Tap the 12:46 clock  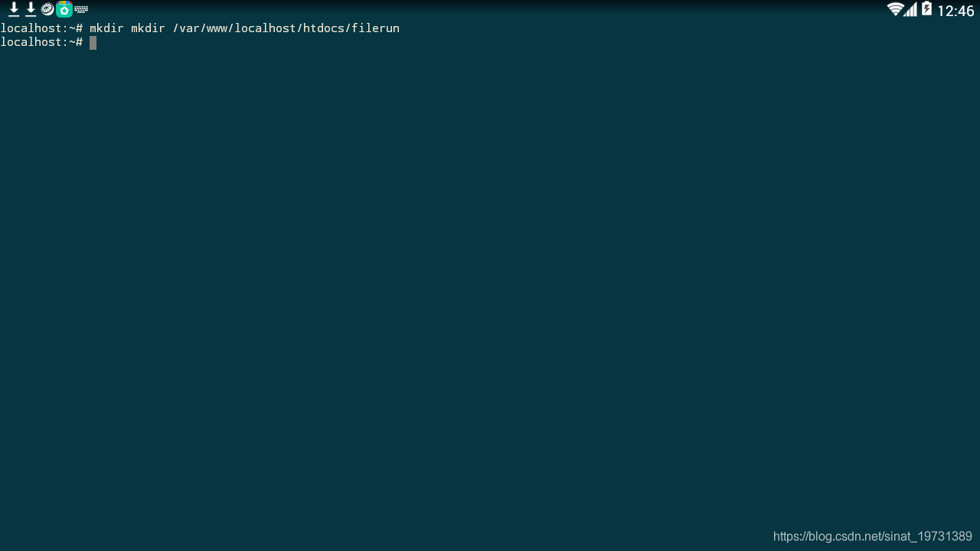pyautogui.click(x=955, y=11)
